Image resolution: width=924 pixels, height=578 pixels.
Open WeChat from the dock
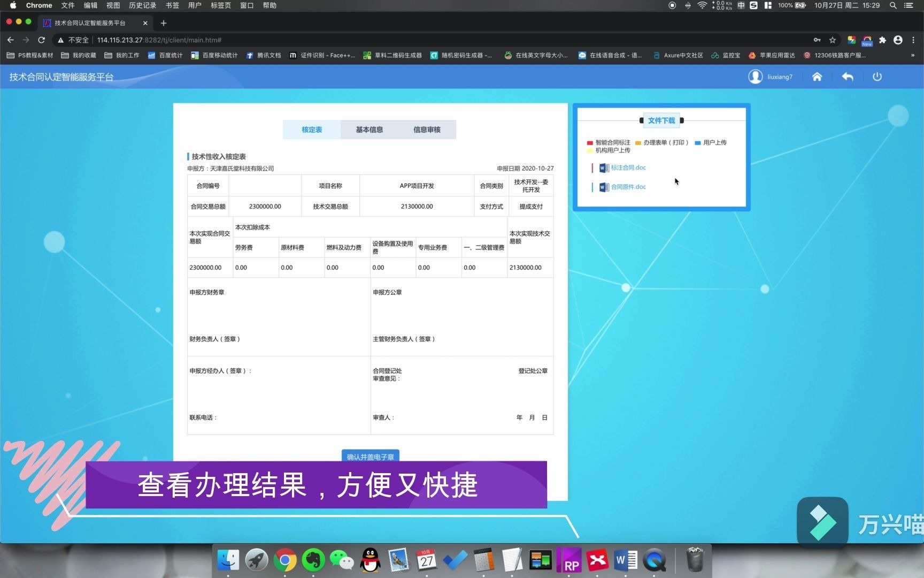click(x=342, y=560)
